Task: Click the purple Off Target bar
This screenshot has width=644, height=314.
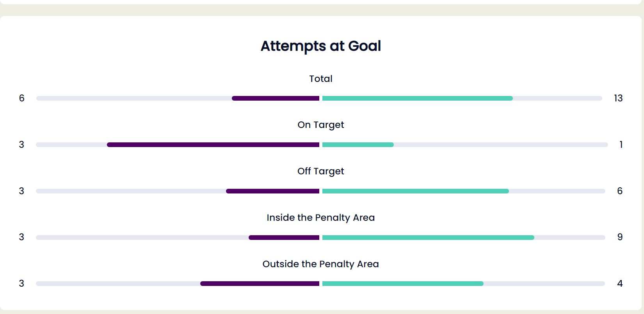Action: pos(273,191)
